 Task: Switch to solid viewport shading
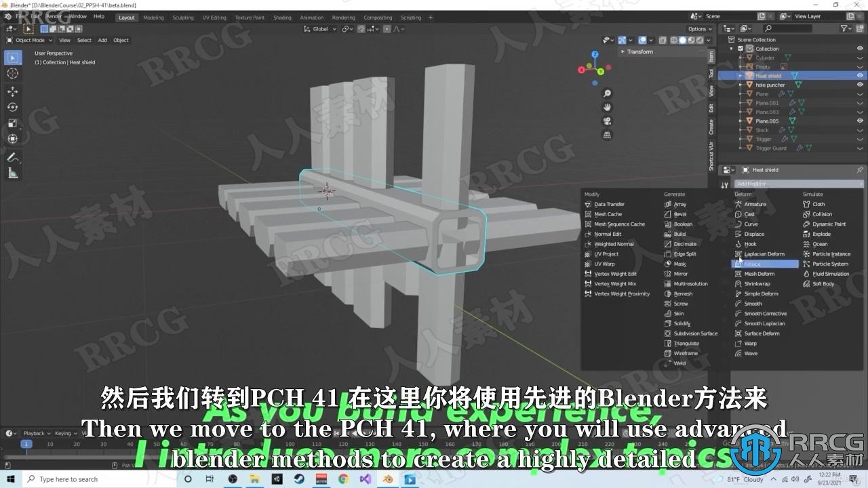tap(682, 40)
